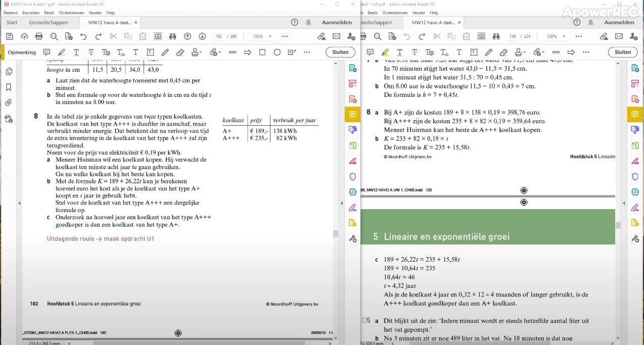644x345 pixels.
Task: Toggle active highlighter tool in right window
Action: point(385,52)
